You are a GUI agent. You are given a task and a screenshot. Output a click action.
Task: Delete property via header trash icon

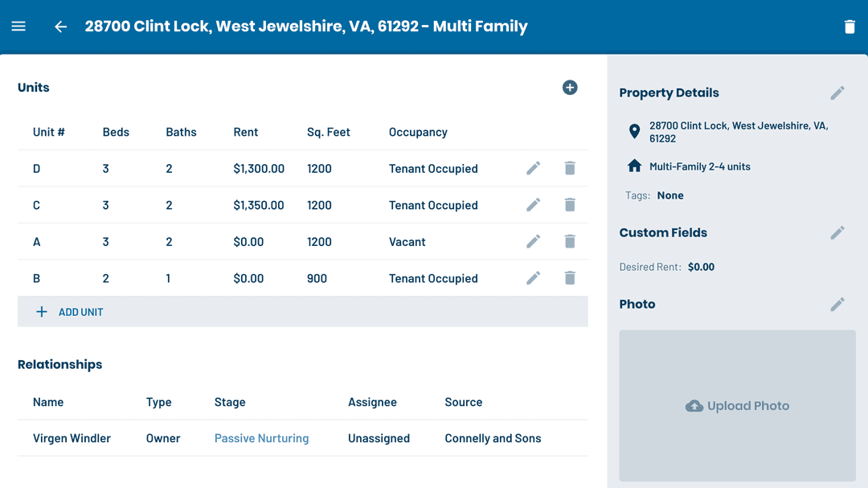pos(850,27)
